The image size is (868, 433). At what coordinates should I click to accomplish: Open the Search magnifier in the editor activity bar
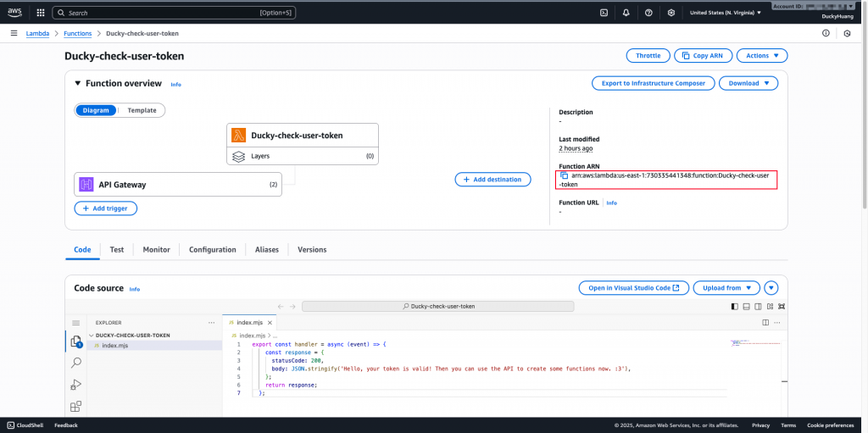click(x=75, y=363)
